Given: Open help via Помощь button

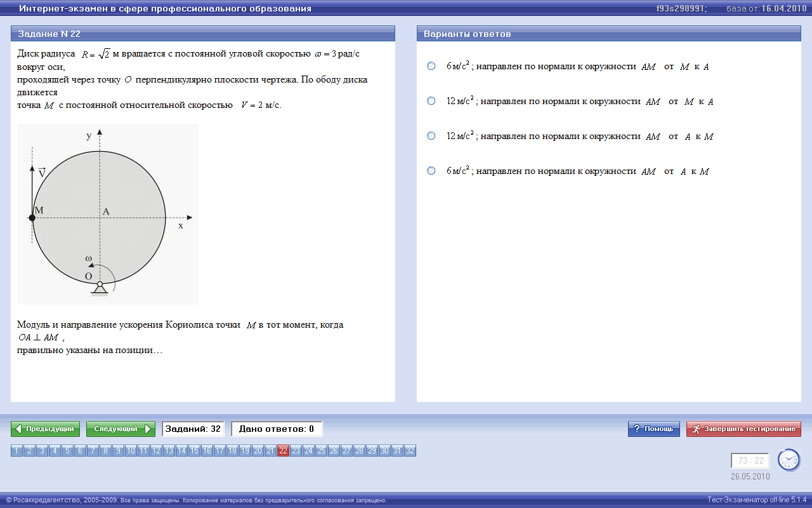Looking at the screenshot, I should pos(654,429).
